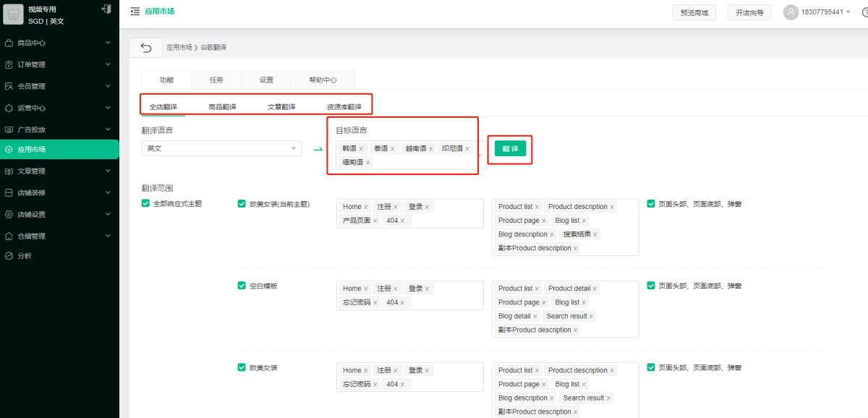Toggle the 空白模板 checkbox
This screenshot has width=868, height=418.
click(242, 286)
